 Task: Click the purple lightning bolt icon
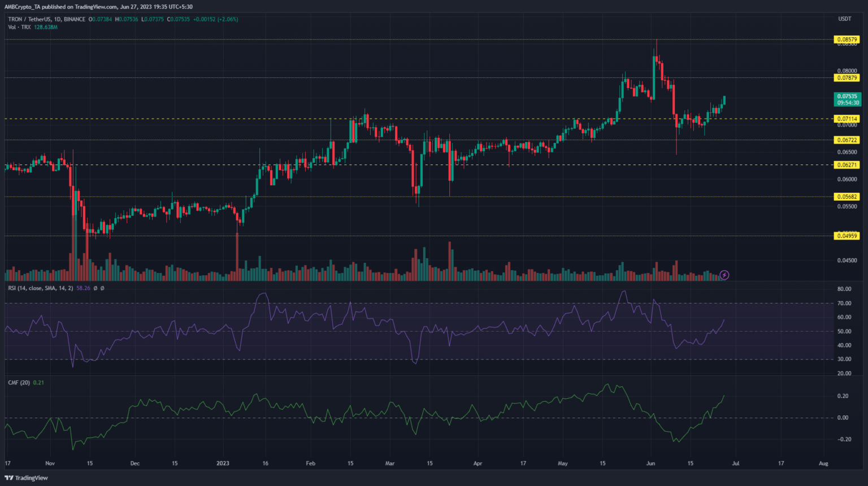(x=724, y=275)
